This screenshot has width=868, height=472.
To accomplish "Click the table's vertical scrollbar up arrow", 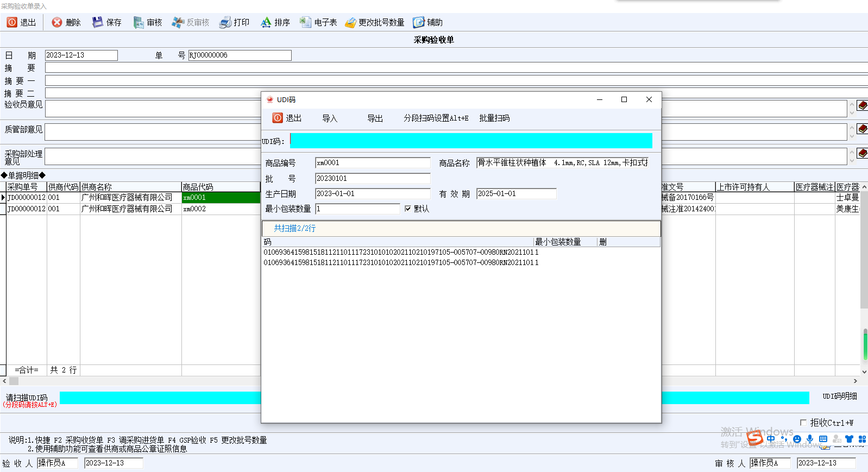I will click(864, 187).
